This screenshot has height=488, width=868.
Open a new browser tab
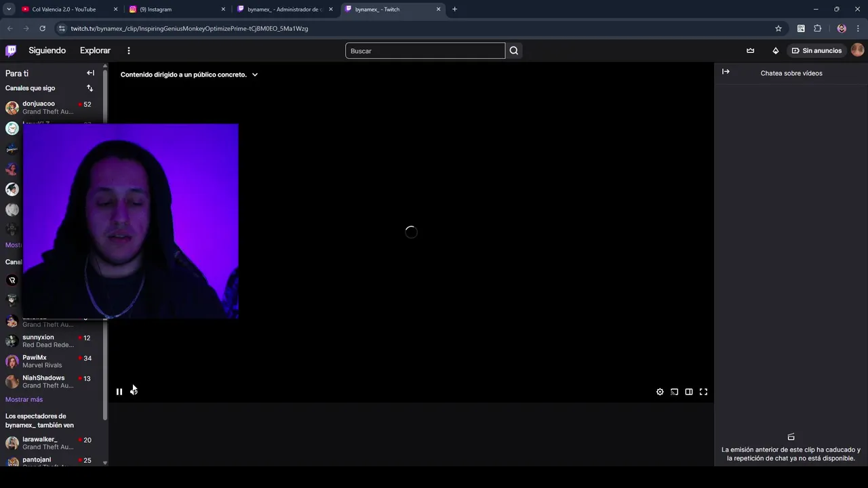pos(454,9)
